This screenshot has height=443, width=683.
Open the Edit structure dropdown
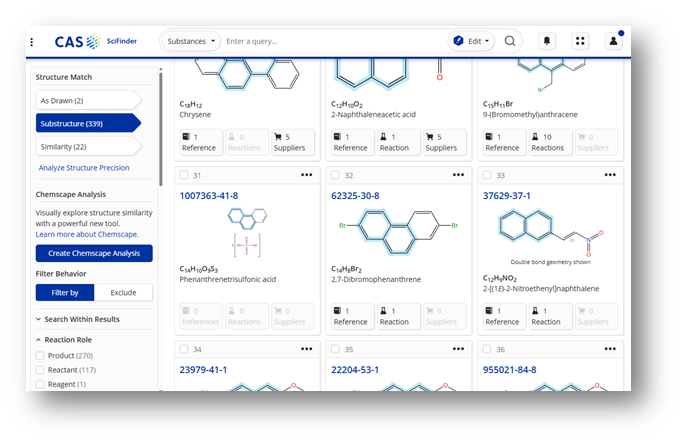pyautogui.click(x=471, y=41)
